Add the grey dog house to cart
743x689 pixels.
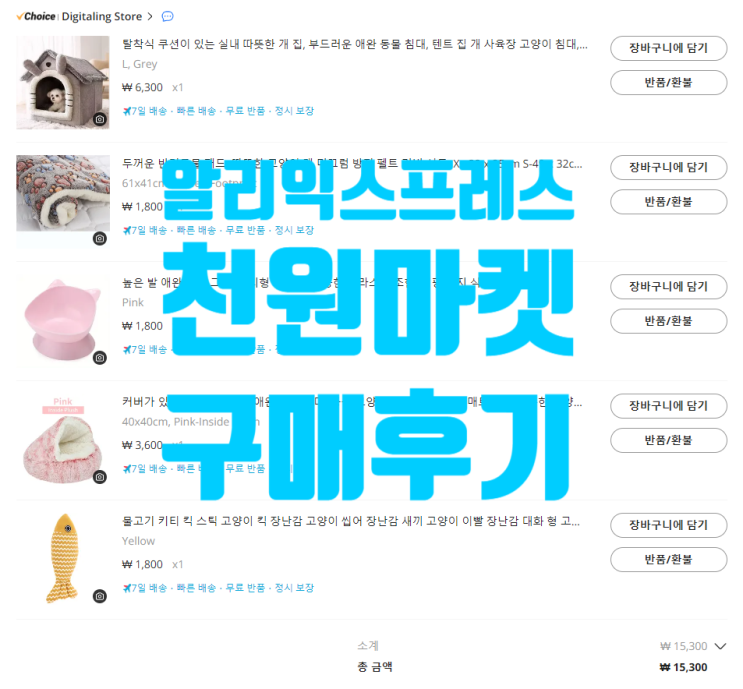[x=669, y=48]
